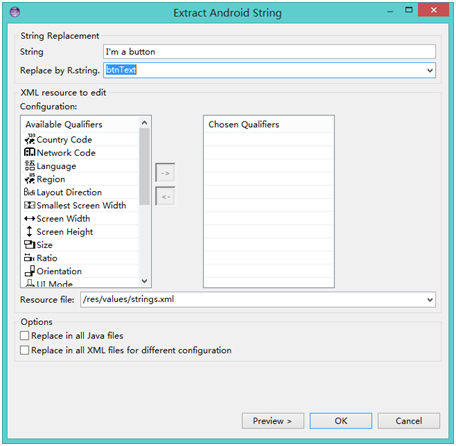The image size is (456, 446).
Task: Select the Country Code qualifier icon
Action: [30, 139]
